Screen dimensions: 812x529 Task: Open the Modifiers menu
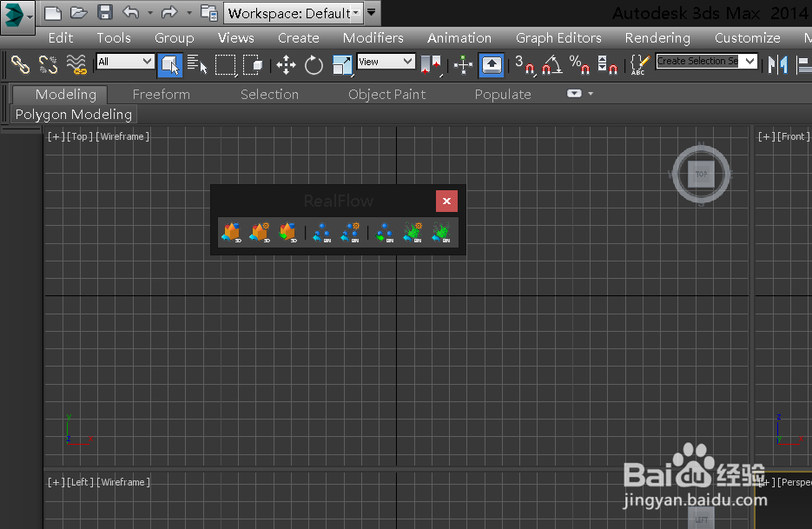tap(373, 38)
